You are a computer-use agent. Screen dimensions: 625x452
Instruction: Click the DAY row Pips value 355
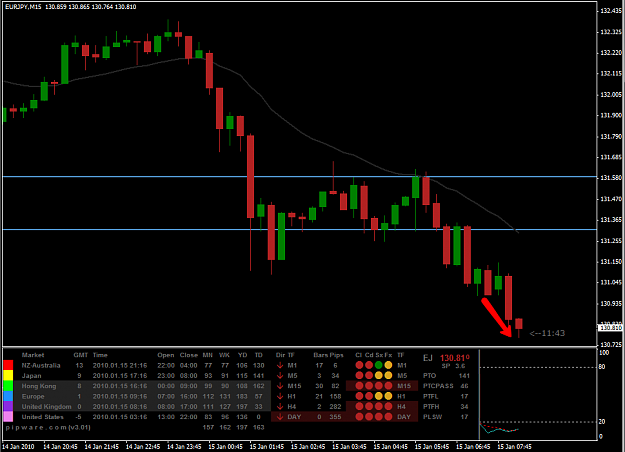click(x=336, y=417)
